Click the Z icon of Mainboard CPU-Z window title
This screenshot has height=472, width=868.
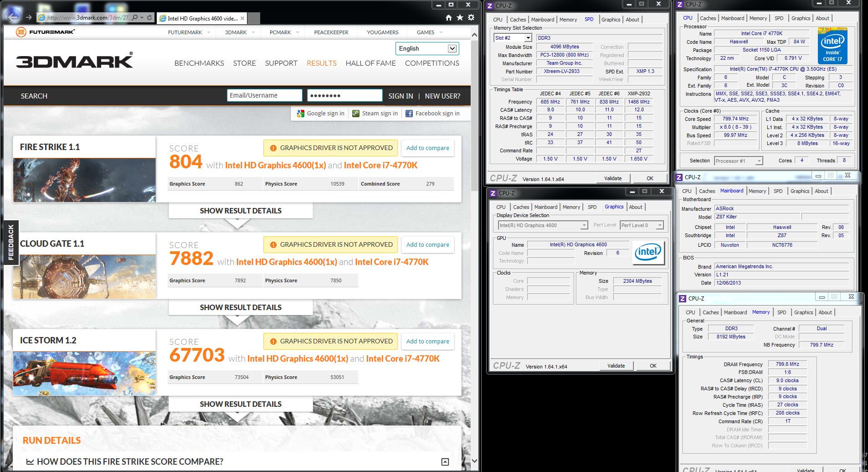pyautogui.click(x=679, y=177)
